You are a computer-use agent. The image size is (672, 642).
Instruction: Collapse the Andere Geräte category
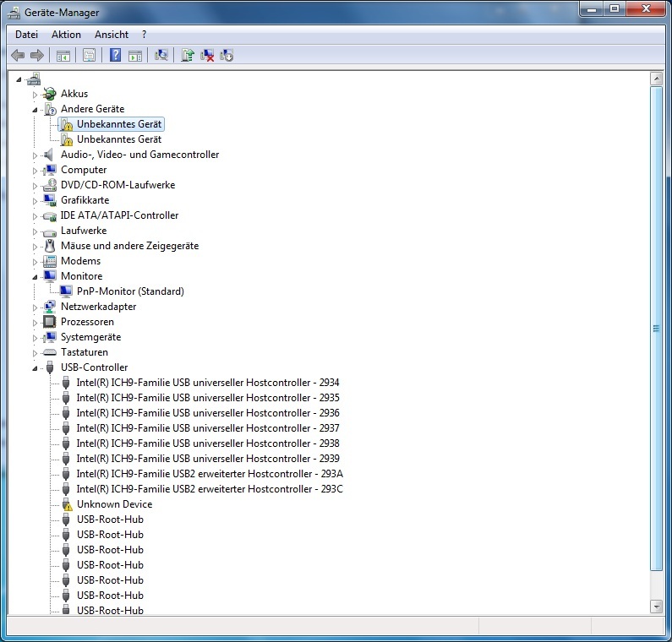pyautogui.click(x=36, y=110)
